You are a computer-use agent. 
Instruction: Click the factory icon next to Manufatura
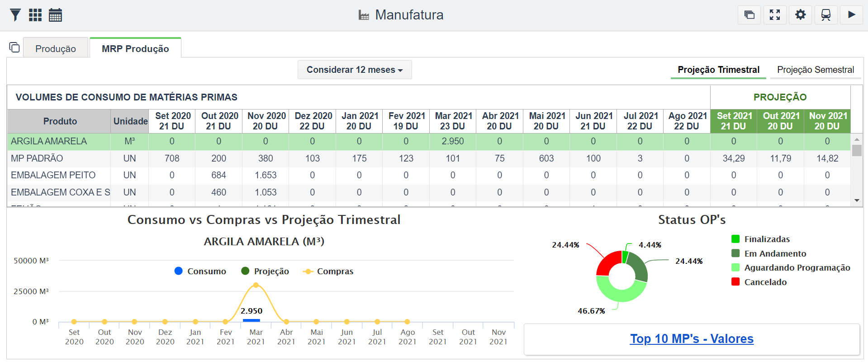364,15
